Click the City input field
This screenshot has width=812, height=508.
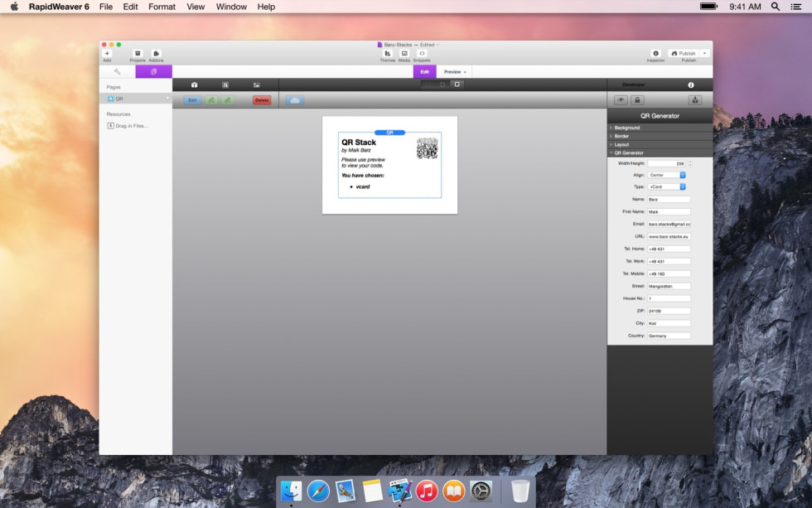click(x=669, y=323)
